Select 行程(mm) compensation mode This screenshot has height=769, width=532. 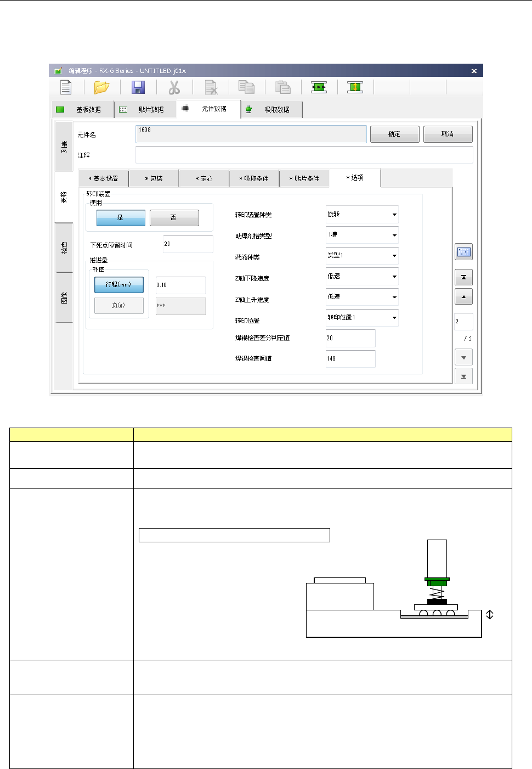[x=119, y=285]
